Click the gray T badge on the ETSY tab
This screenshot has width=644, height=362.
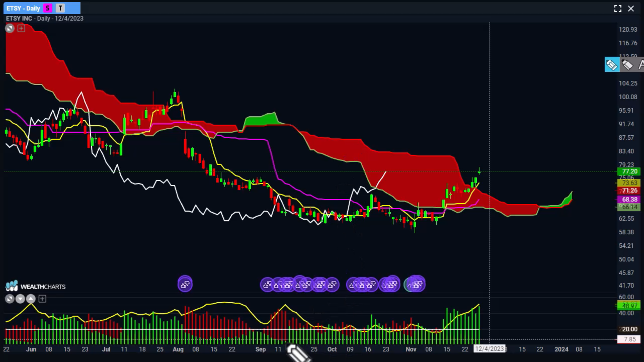coord(60,8)
